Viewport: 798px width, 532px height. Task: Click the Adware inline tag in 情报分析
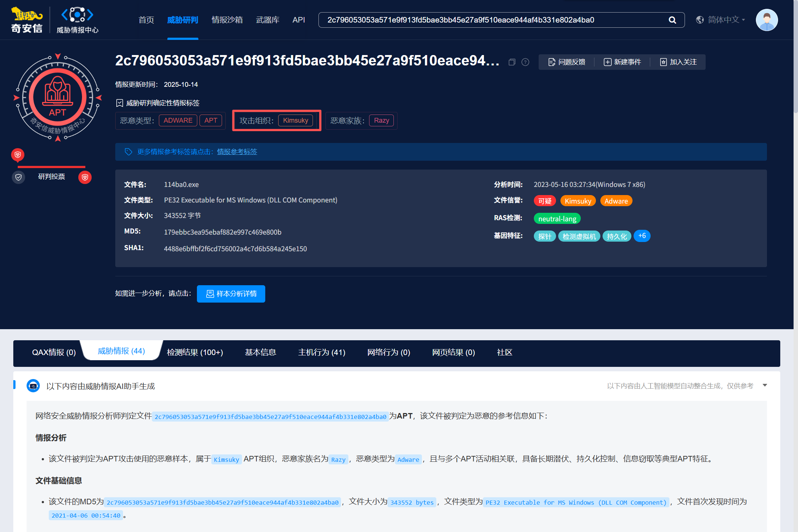pyautogui.click(x=408, y=460)
